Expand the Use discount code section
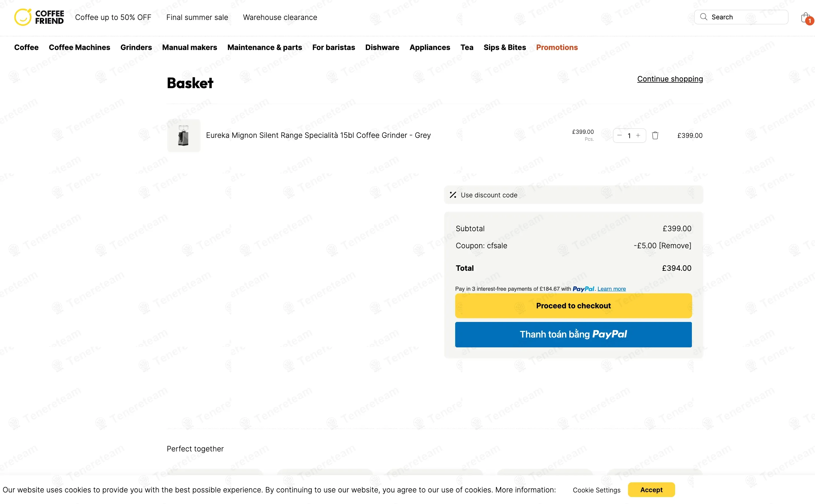Screen dimensions: 815x504 (489, 195)
